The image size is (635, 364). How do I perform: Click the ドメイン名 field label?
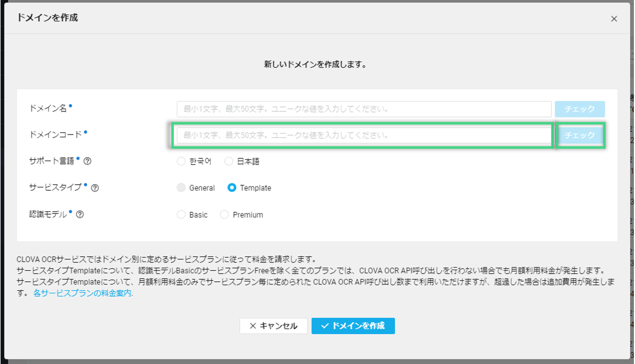48,109
